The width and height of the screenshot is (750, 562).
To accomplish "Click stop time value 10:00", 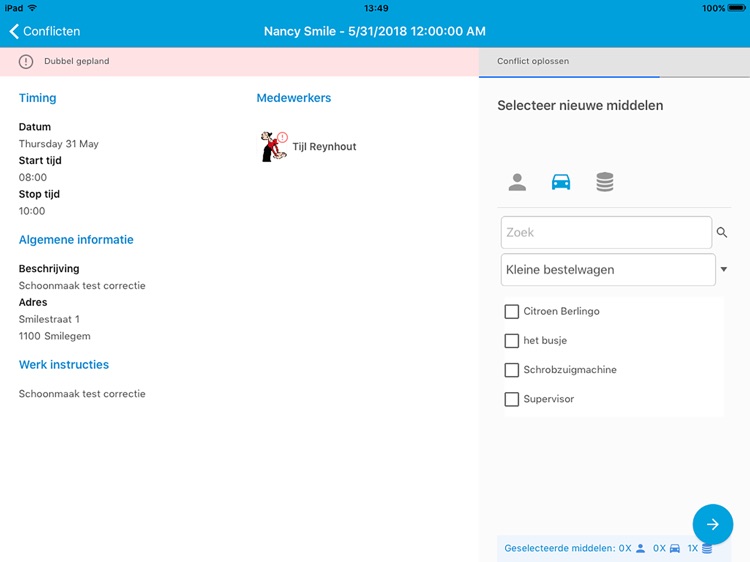I will point(32,211).
